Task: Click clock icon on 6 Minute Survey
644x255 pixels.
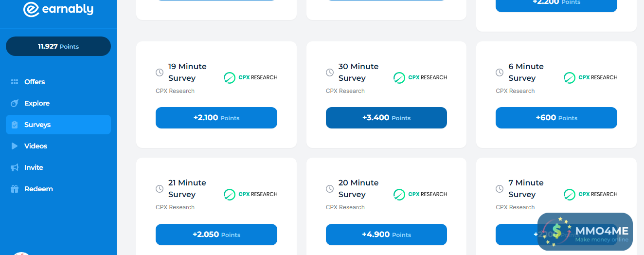Action: point(500,73)
